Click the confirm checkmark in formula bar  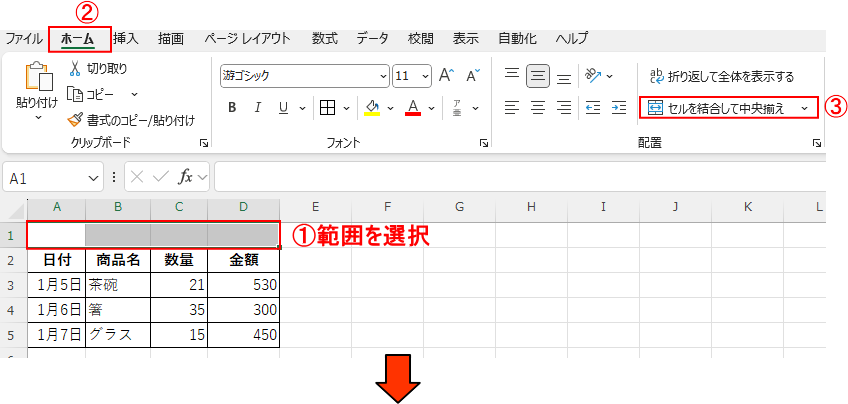pos(161,177)
